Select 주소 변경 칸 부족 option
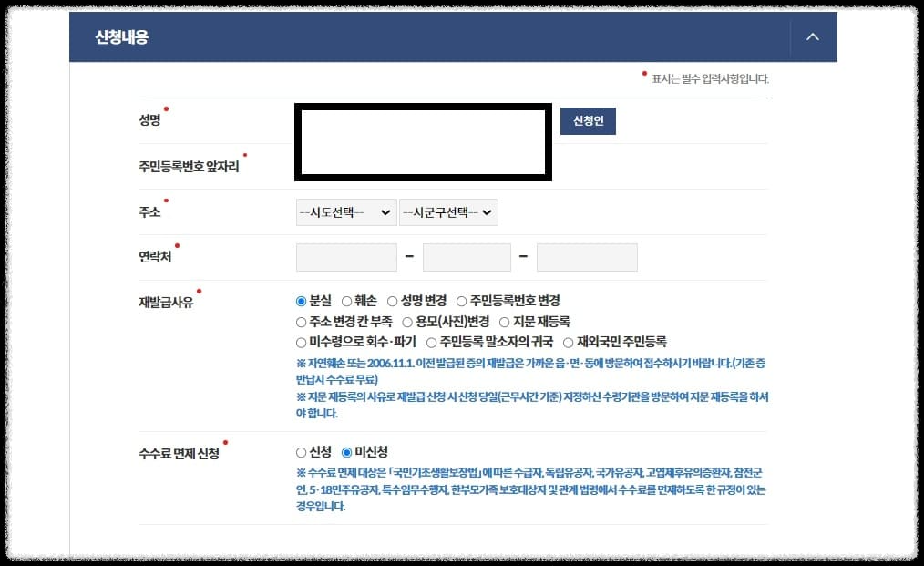 301,322
